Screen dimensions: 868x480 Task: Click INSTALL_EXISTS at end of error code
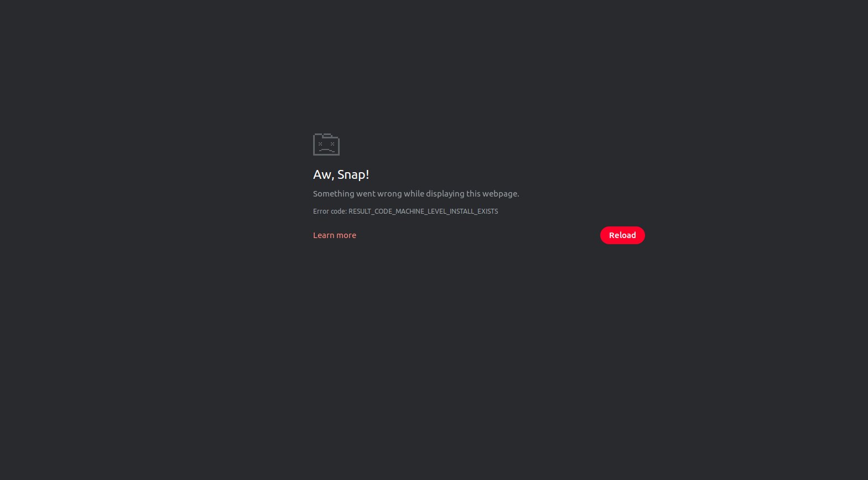point(475,211)
